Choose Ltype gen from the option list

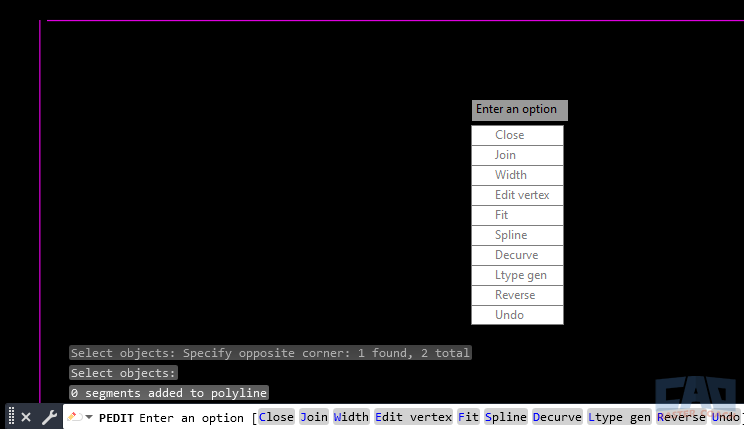click(517, 275)
